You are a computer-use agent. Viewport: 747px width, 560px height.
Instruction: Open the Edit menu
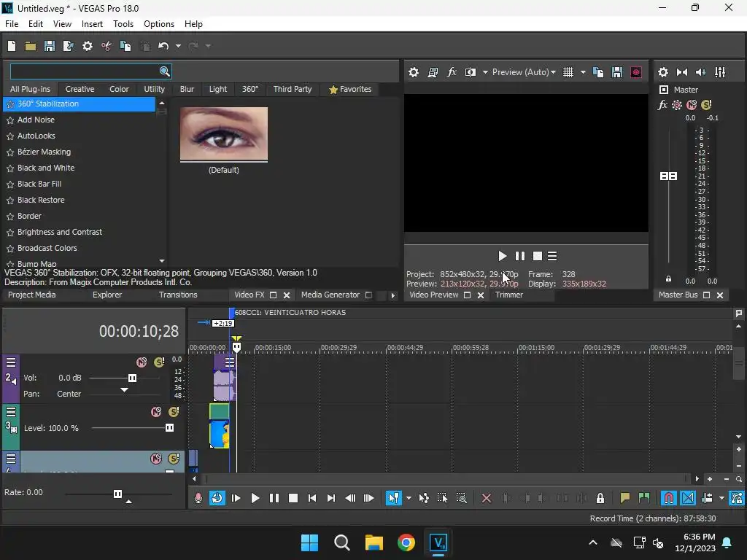click(x=36, y=24)
